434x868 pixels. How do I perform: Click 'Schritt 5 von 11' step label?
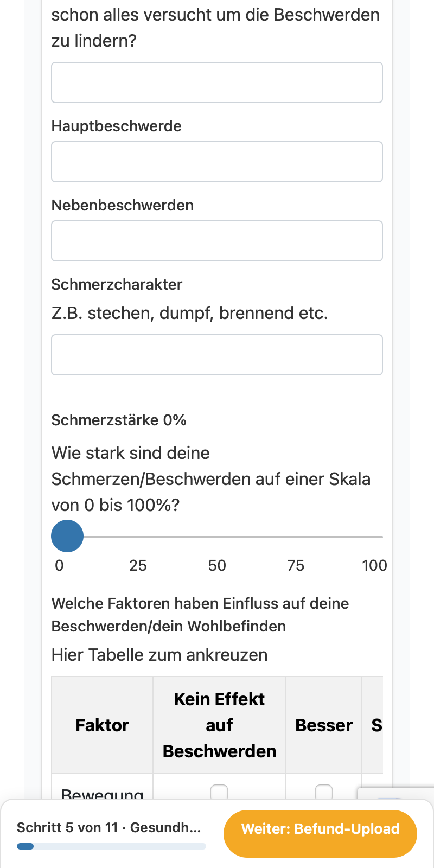[67, 827]
